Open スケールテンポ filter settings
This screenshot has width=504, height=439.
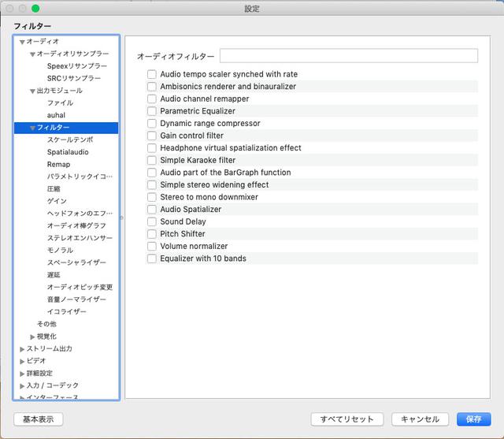[x=70, y=140]
